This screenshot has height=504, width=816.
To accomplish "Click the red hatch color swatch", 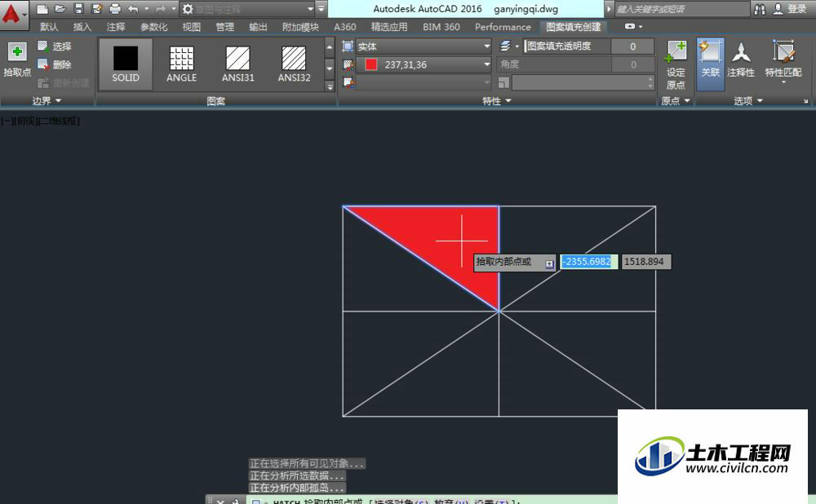I will click(x=371, y=64).
